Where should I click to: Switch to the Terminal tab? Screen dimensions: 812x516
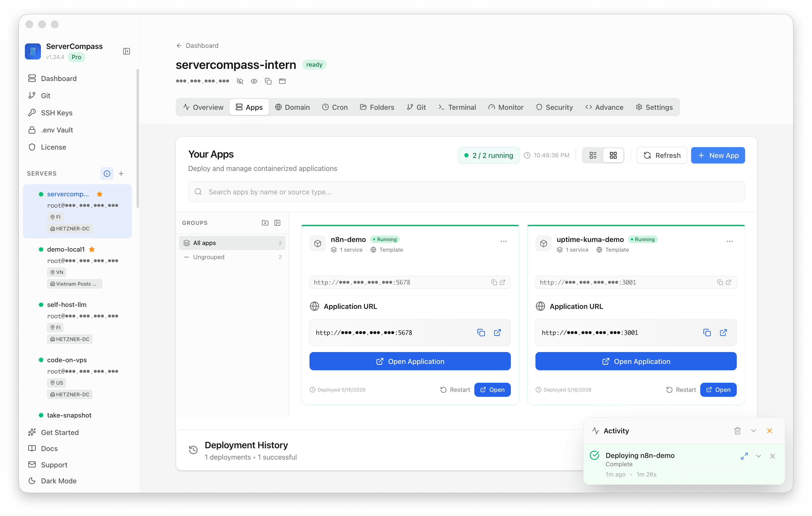pos(457,107)
